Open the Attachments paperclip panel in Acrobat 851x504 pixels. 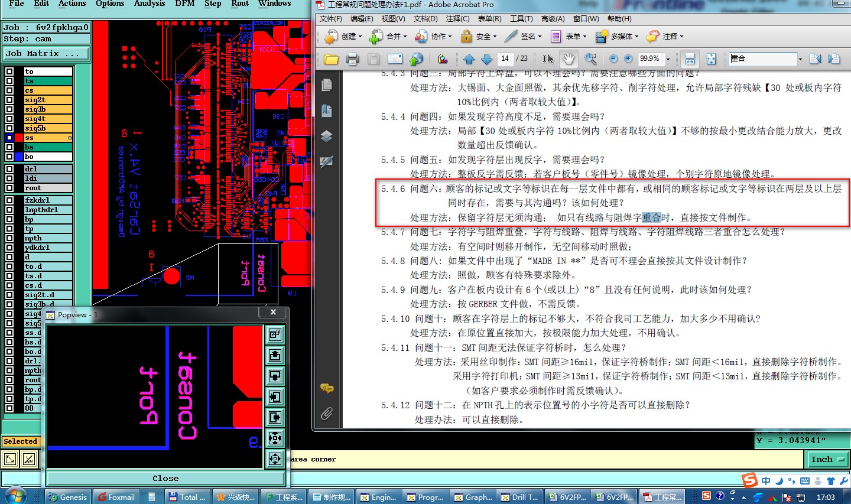327,414
